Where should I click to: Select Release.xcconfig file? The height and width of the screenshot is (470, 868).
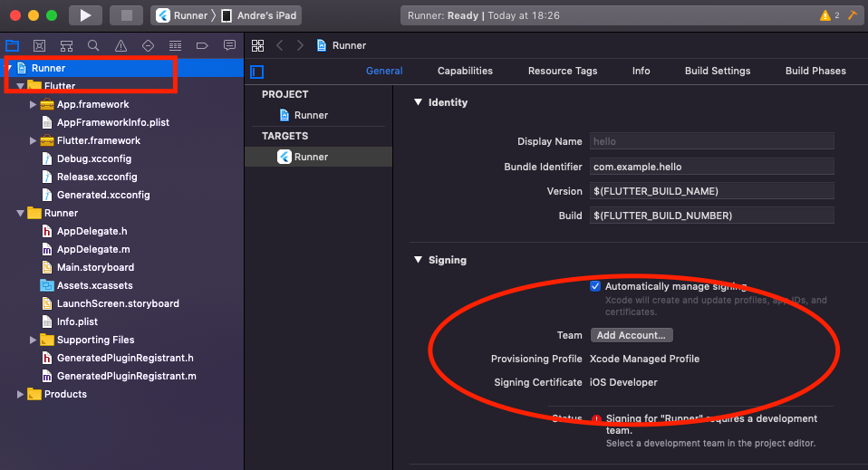97,177
